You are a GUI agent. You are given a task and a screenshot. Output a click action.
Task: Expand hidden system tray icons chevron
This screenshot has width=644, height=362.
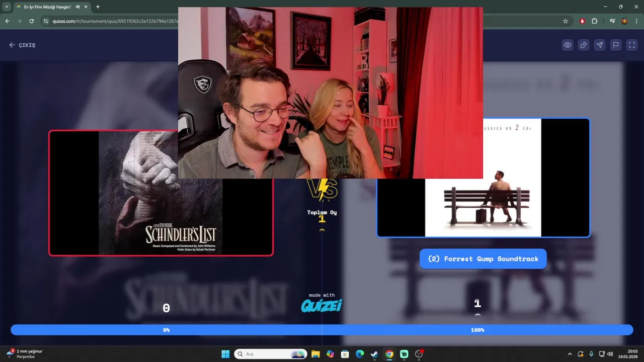570,354
